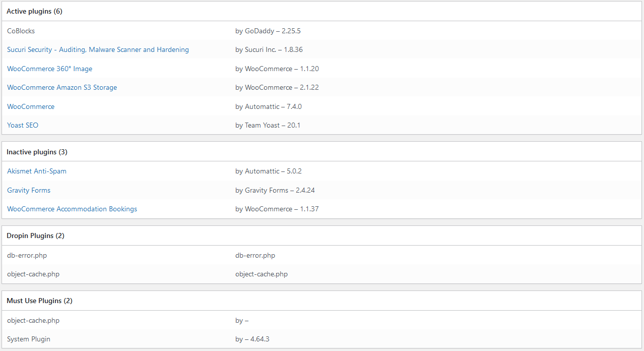Collapse the Must Use Plugins (2) header
The height and width of the screenshot is (351, 644).
(x=321, y=301)
